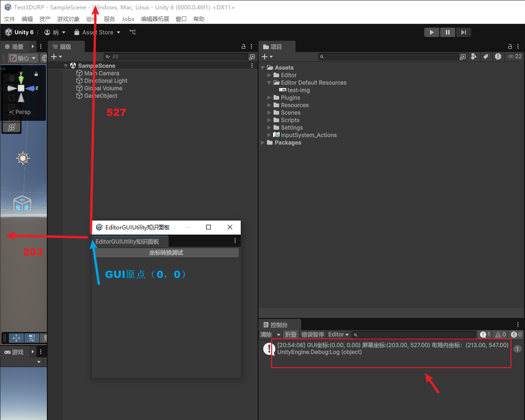The image size is (525, 420).
Task: Select the InputSystem_Actions asset
Action: (x=308, y=135)
